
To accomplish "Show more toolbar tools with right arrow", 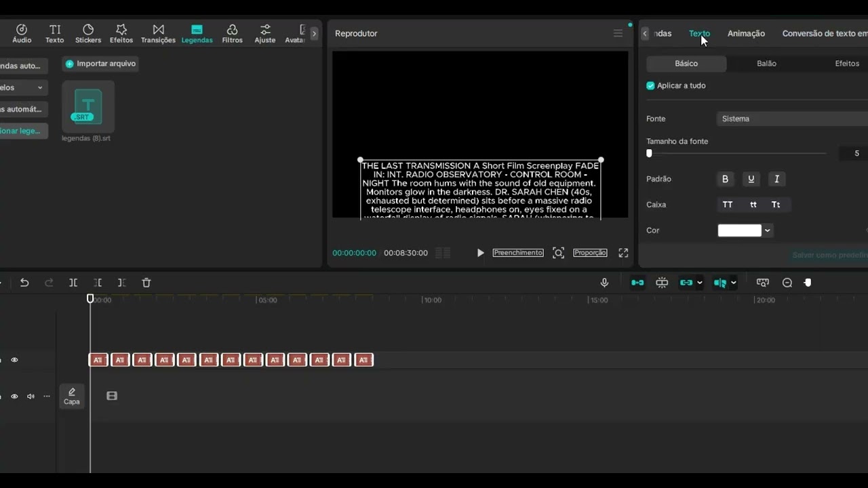I will [x=314, y=33].
